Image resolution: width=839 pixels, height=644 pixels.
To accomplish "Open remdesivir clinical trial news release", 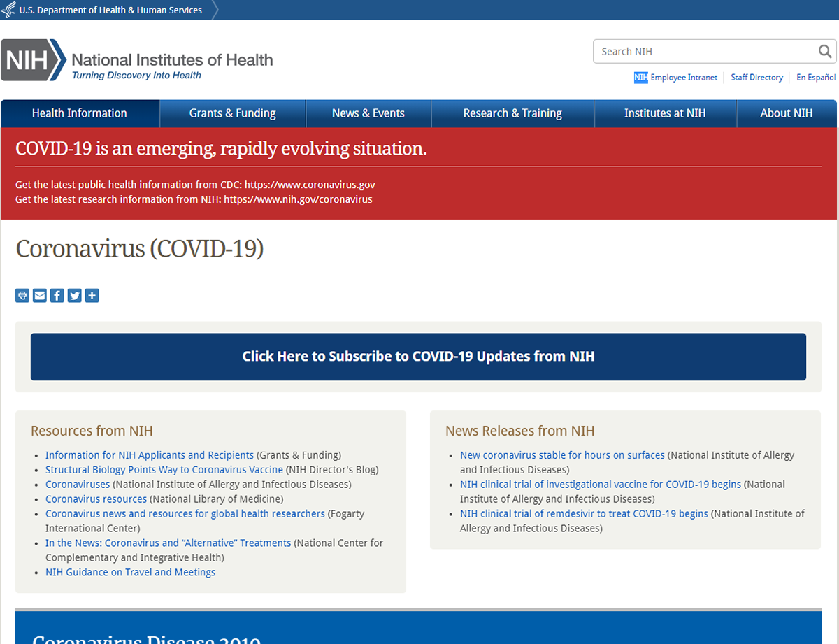I will (584, 513).
